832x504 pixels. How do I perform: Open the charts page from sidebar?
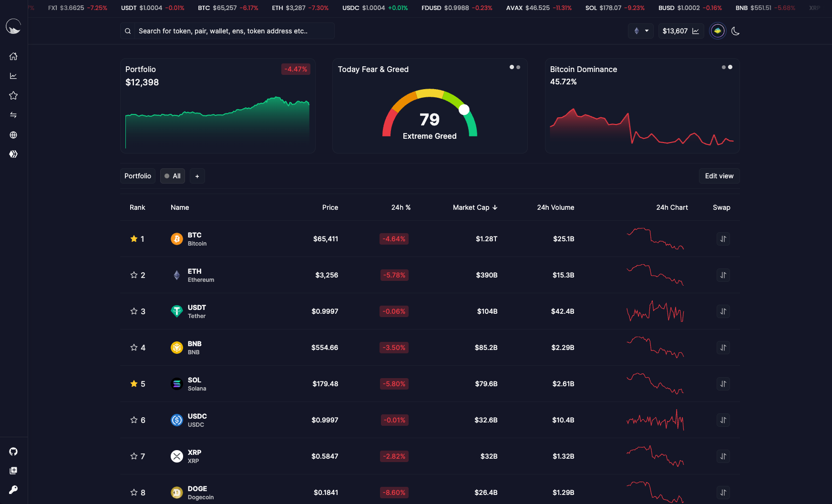(13, 76)
